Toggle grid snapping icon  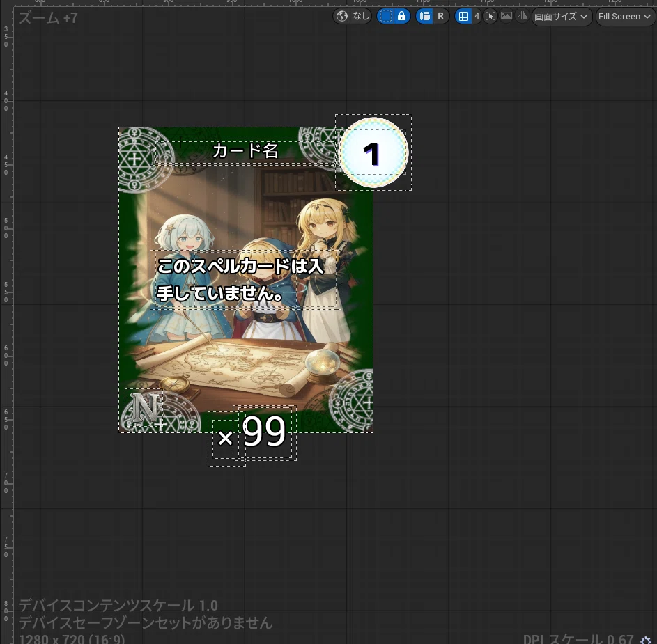pyautogui.click(x=463, y=16)
